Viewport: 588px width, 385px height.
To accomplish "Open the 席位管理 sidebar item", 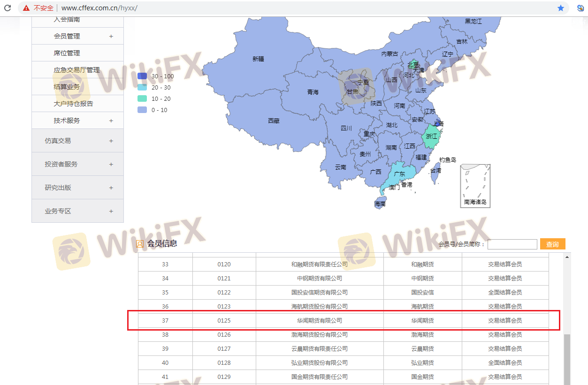I will click(67, 53).
